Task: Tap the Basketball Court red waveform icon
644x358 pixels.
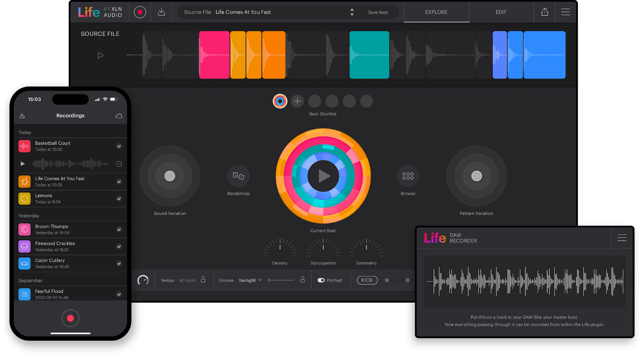Action: pos(25,146)
